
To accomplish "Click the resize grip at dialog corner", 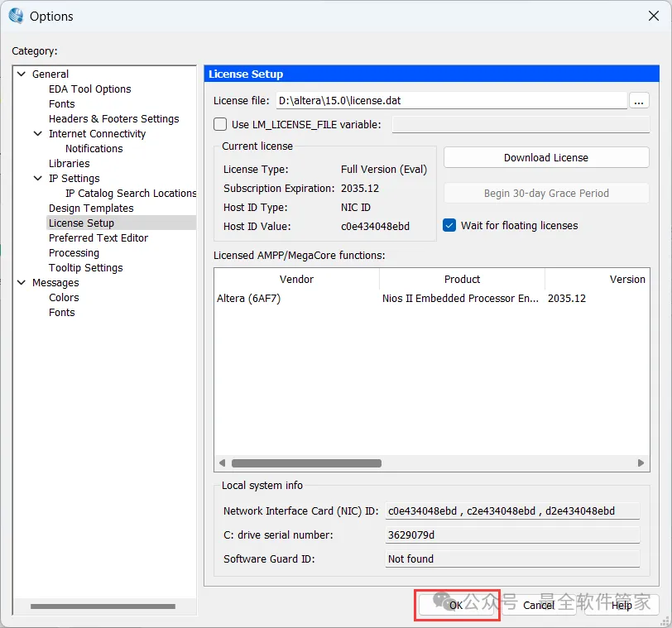I will pyautogui.click(x=665, y=621).
